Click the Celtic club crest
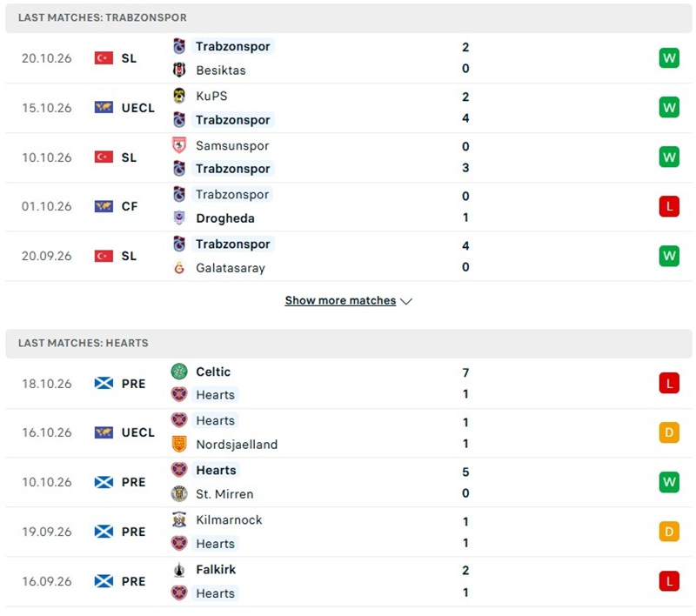Viewport: 696px width, 616px height. 179,372
